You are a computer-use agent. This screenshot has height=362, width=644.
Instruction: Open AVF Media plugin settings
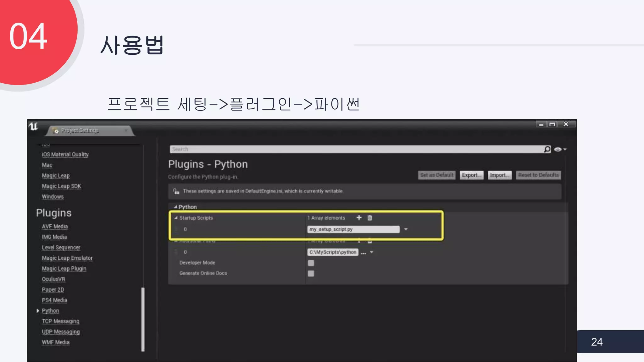pos(55,227)
